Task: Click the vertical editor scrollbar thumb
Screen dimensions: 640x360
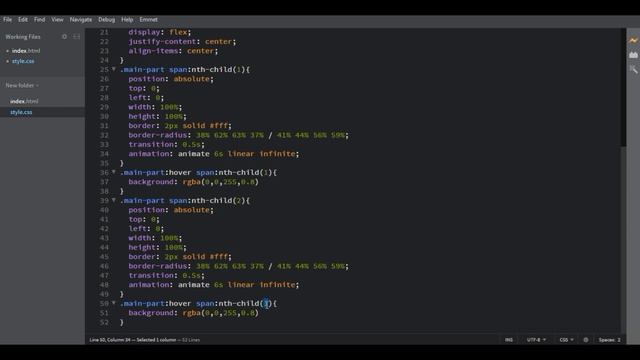Action: tap(623, 87)
